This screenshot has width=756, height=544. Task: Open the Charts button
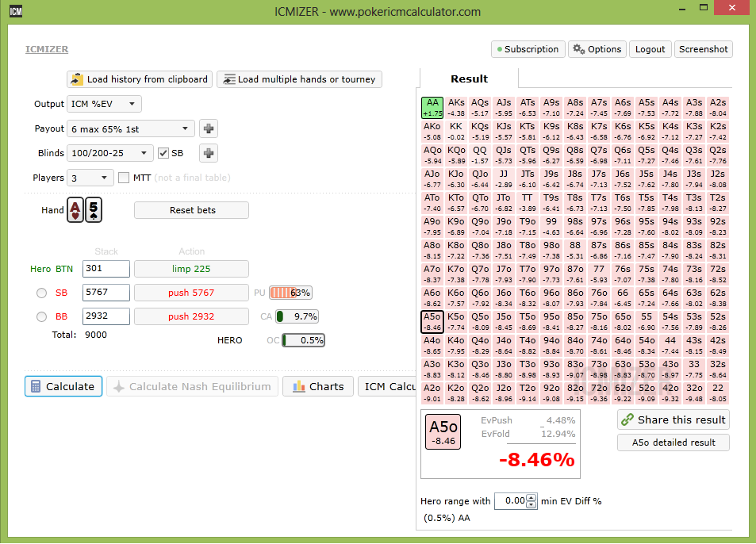coord(318,386)
